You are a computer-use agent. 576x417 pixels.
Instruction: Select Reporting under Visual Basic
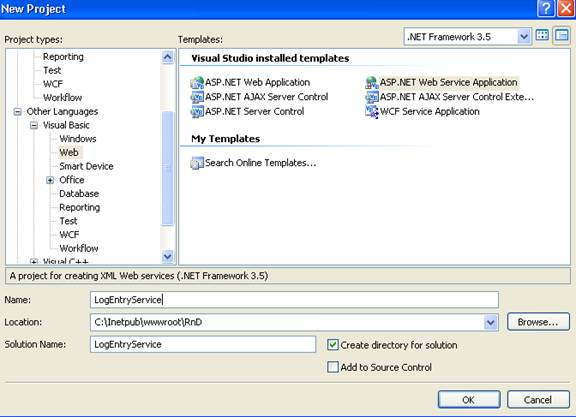tap(79, 208)
